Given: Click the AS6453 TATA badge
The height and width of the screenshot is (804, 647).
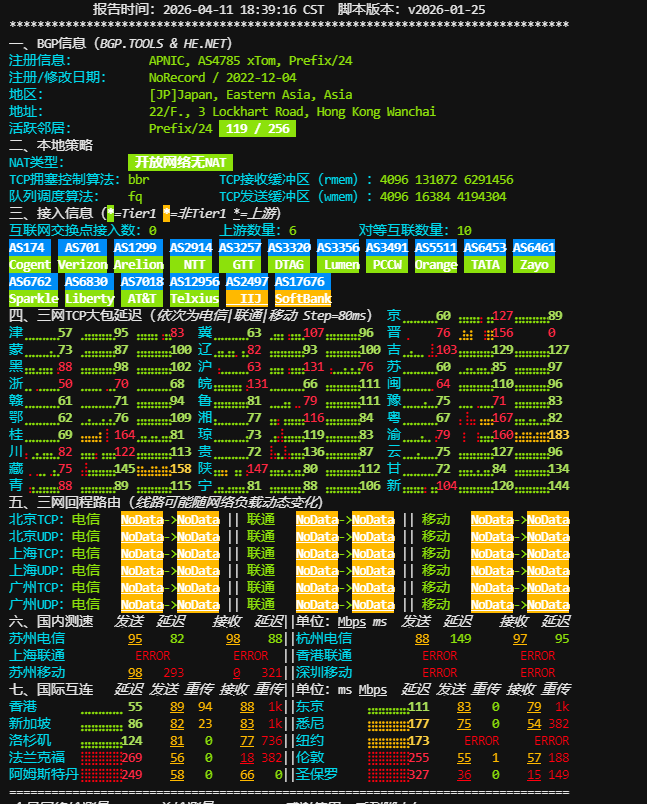Looking at the screenshot, I should (485, 256).
